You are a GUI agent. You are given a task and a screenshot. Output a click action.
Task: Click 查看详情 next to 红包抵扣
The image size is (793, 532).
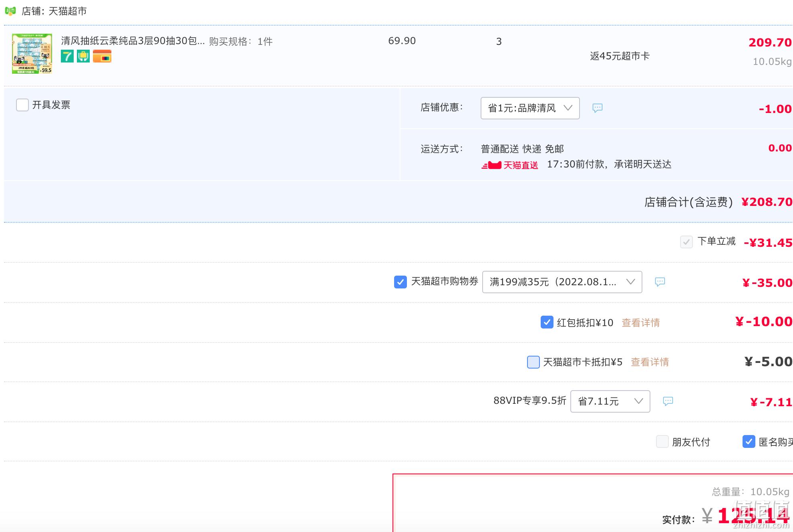point(641,323)
